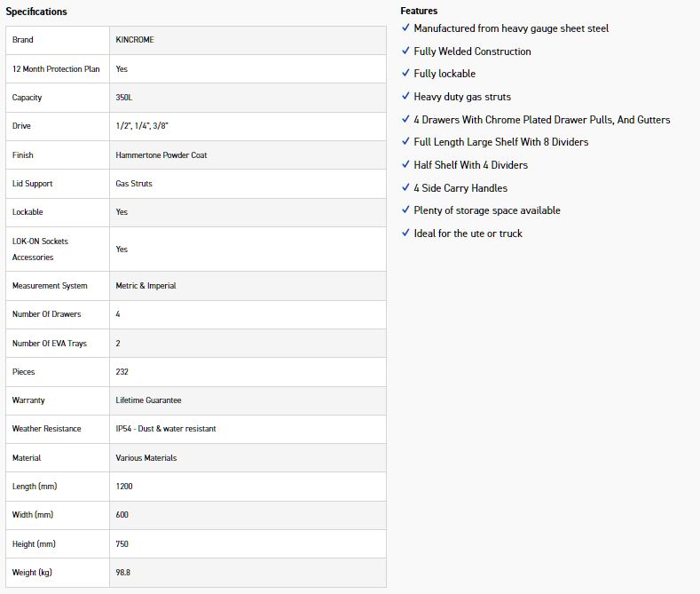The height and width of the screenshot is (594, 700).
Task: Select the KINCROME brand value
Action: (x=135, y=40)
